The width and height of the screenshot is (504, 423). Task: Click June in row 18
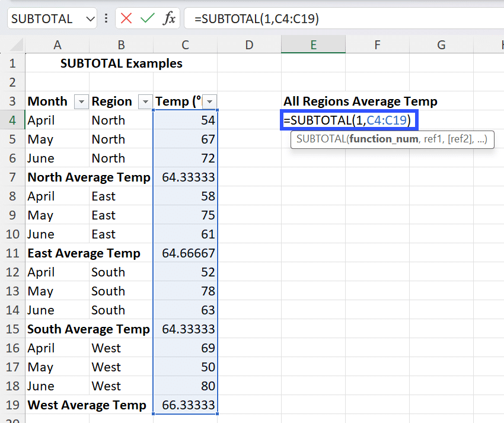pyautogui.click(x=41, y=386)
